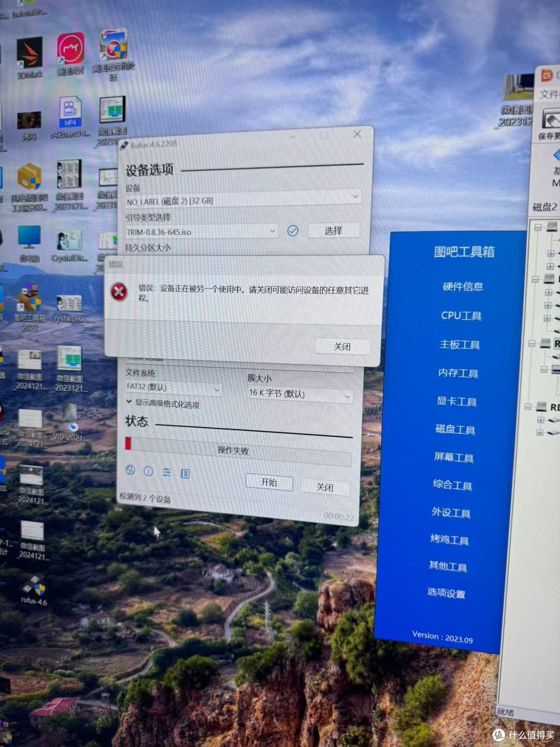
Task: Close the Rufus window with X
Action: tap(357, 134)
